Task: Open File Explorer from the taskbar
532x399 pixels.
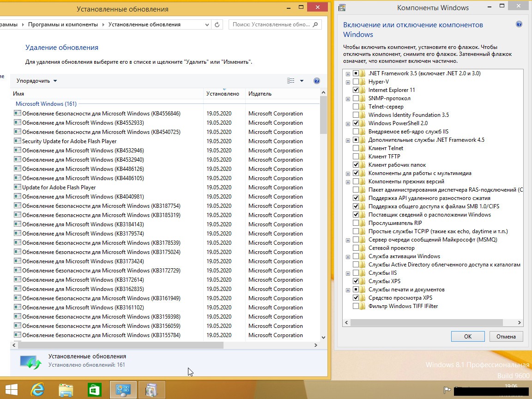Action: [x=66, y=390]
